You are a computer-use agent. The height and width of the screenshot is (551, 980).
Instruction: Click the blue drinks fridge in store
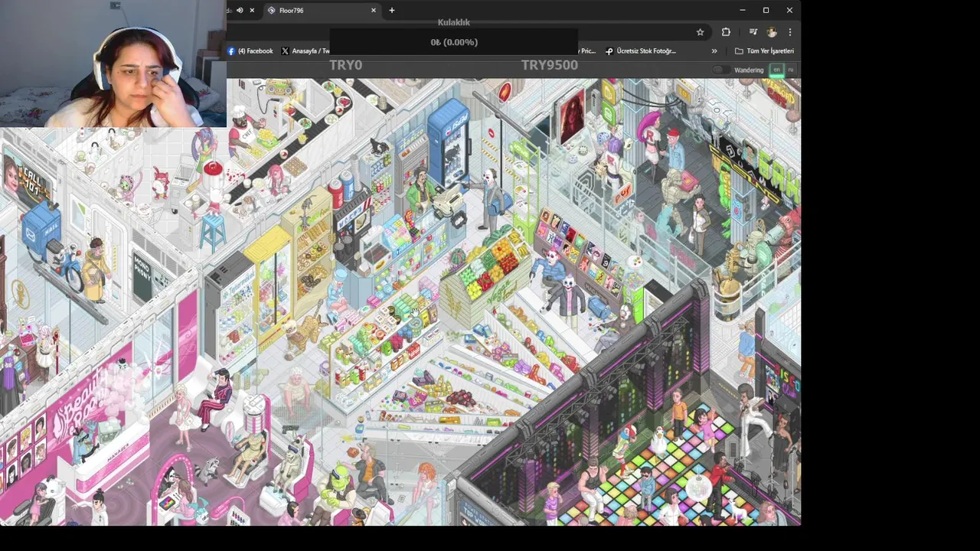point(448,142)
